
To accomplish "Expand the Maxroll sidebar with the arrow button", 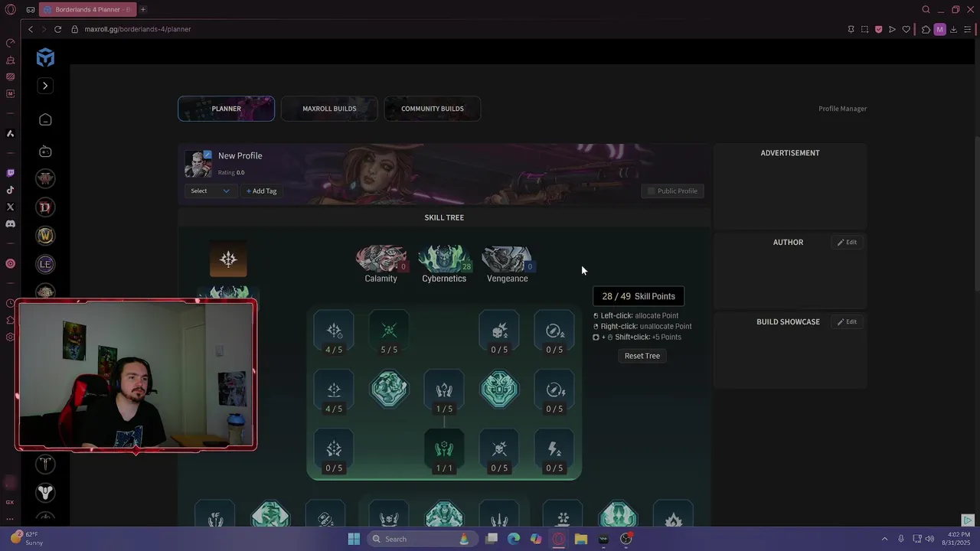I will 45,86.
